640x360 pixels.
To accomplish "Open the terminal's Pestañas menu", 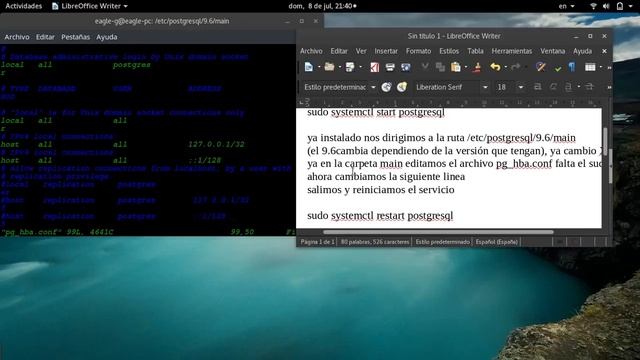I will pos(76,37).
